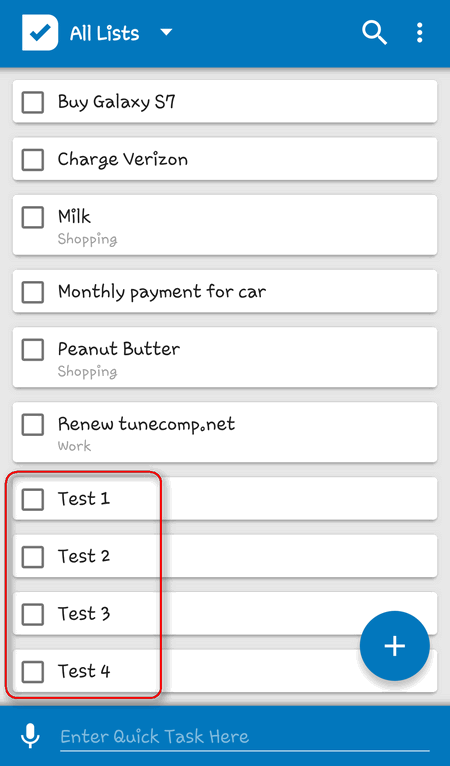Mark Test 3 as complete
Image resolution: width=450 pixels, height=766 pixels.
tap(33, 614)
